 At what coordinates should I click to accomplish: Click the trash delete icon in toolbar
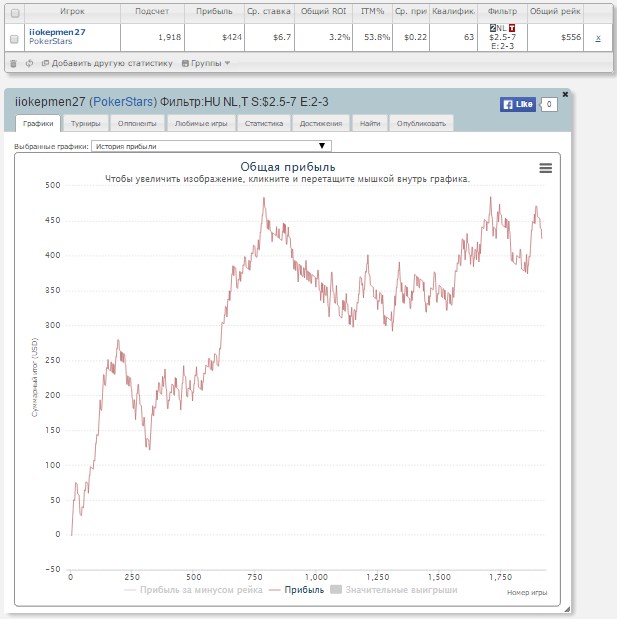13,64
